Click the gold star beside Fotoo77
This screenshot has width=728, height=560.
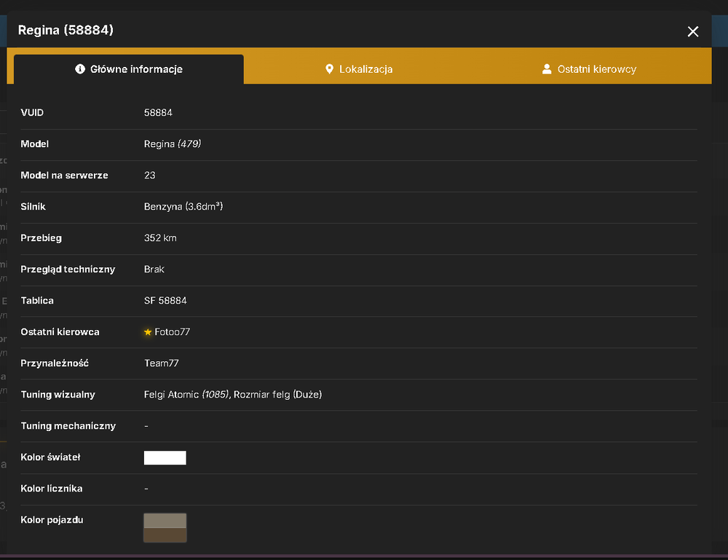point(148,332)
